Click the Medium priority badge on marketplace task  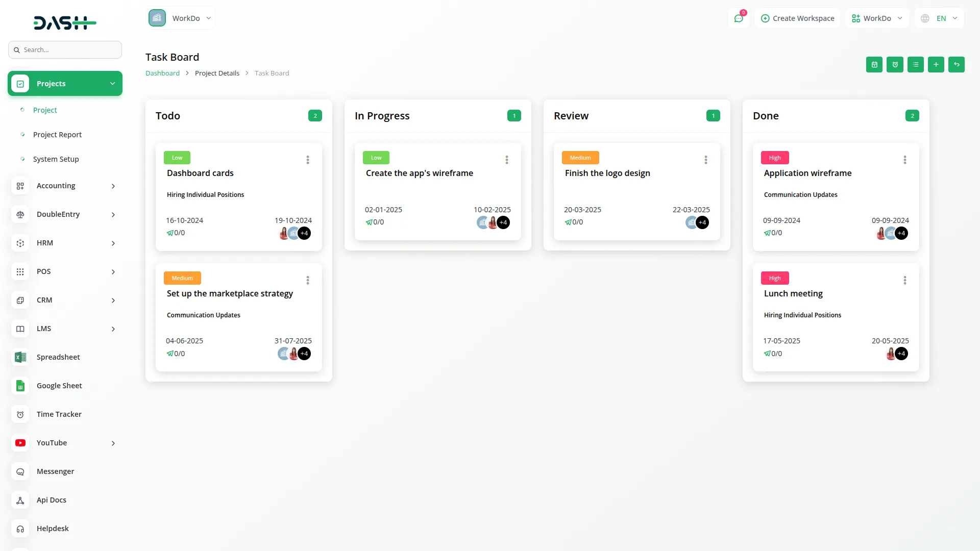pyautogui.click(x=182, y=278)
